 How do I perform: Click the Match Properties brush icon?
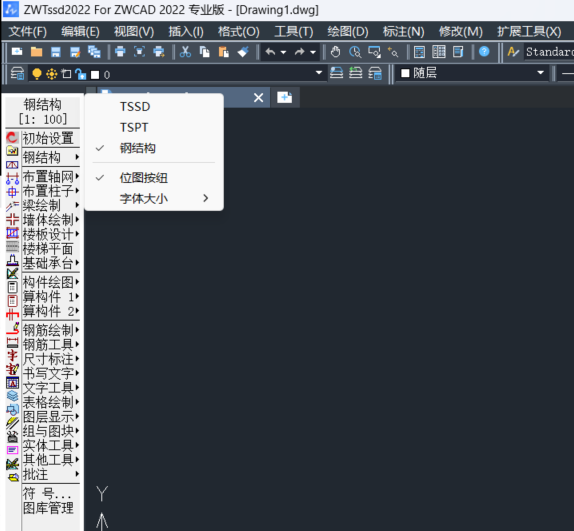243,52
